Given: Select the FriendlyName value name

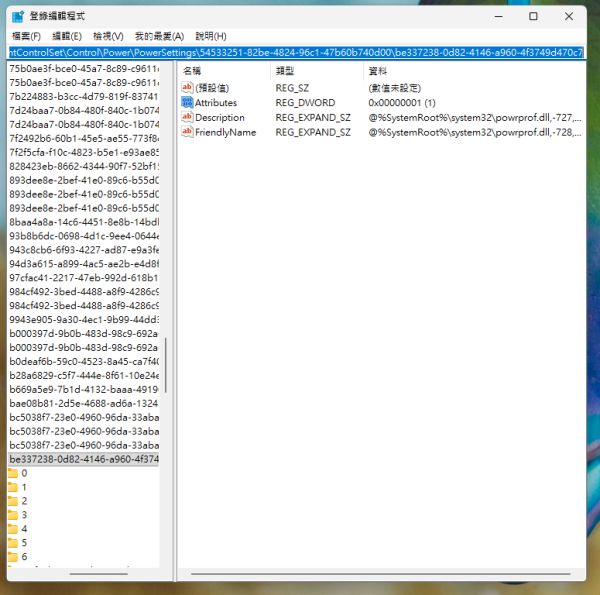Looking at the screenshot, I should (225, 132).
